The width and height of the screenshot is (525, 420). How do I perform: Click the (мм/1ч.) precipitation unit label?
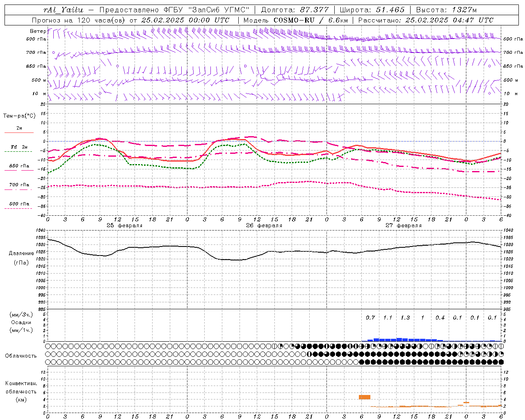(21, 330)
